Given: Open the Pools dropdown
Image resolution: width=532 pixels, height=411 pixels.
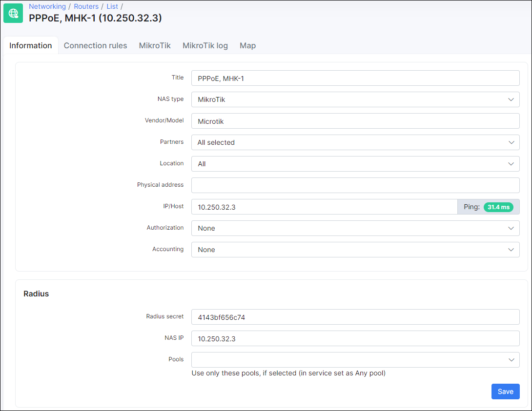Looking at the screenshot, I should click(x=355, y=360).
